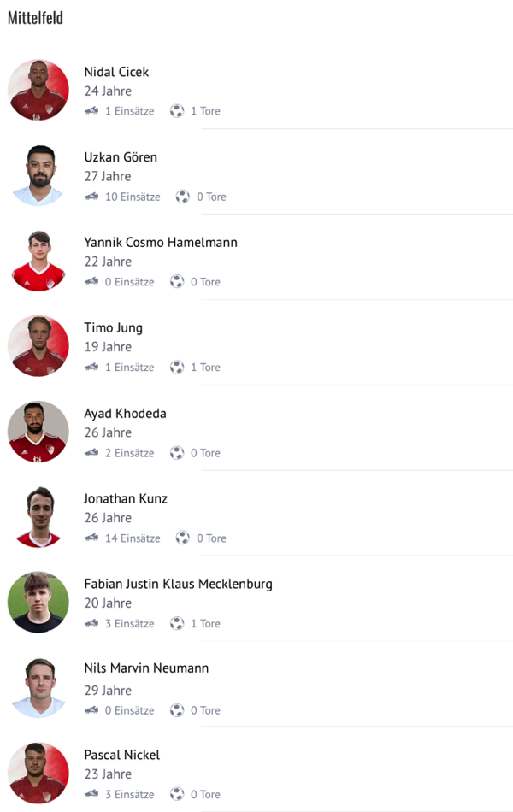Viewport: 513px width, 812px height.
Task: Click the "14 Einsätze" stat for Jonathan Kunz
Action: click(x=133, y=538)
